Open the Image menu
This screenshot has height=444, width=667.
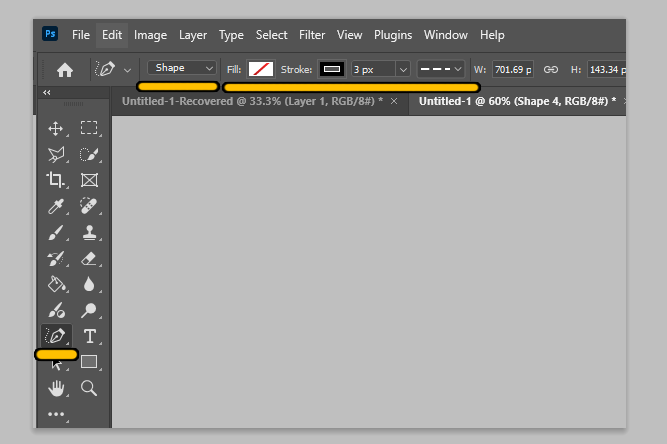pos(150,35)
